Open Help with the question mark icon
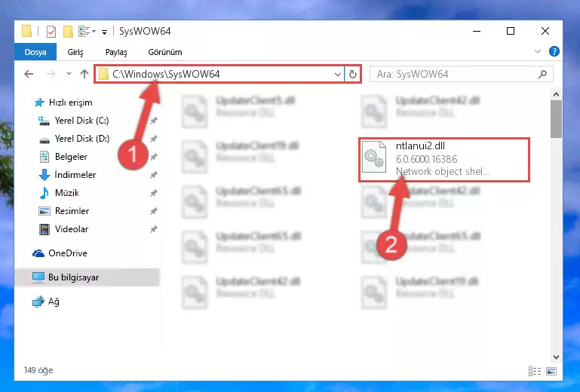This screenshot has width=580, height=392. click(x=554, y=51)
